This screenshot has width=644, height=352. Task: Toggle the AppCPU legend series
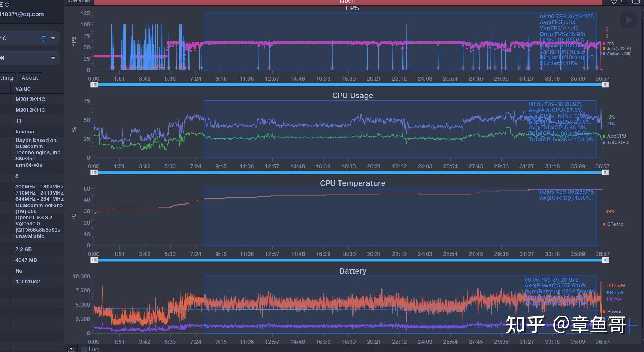pyautogui.click(x=614, y=136)
